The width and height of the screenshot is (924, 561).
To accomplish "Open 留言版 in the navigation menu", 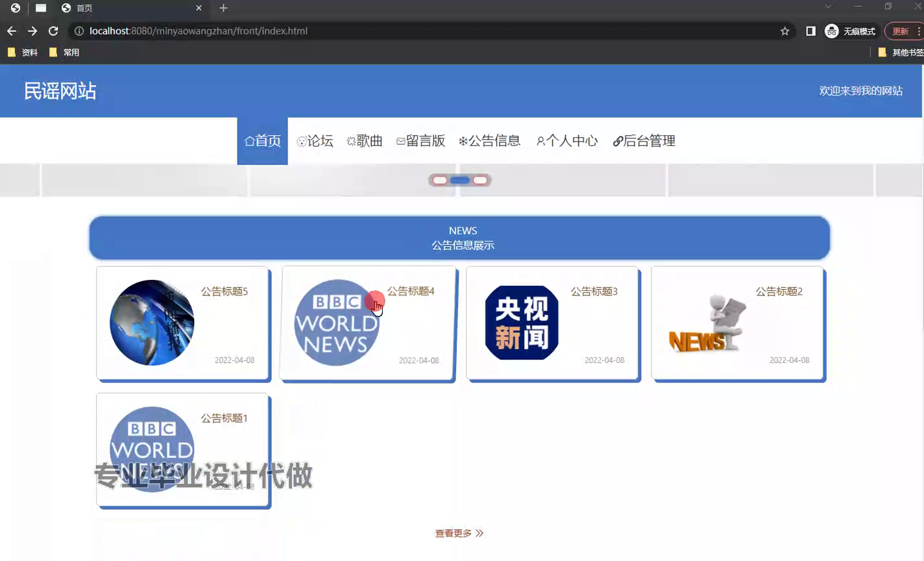I will point(420,141).
